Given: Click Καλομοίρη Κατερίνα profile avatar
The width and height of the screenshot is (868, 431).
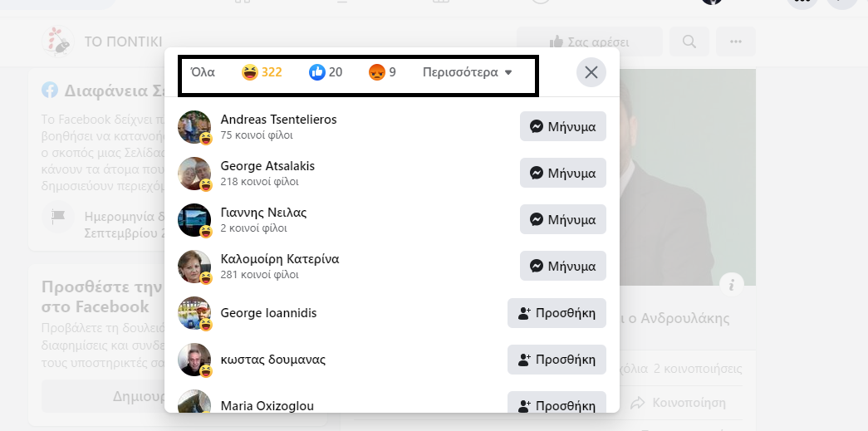Looking at the screenshot, I should click(x=194, y=266).
